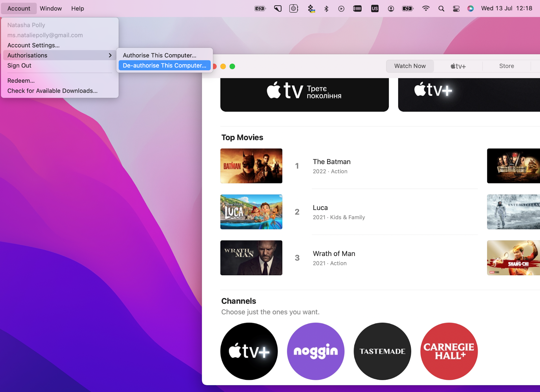Image resolution: width=540 pixels, height=392 pixels.
Task: Open the Wi-Fi status menu
Action: [426, 8]
